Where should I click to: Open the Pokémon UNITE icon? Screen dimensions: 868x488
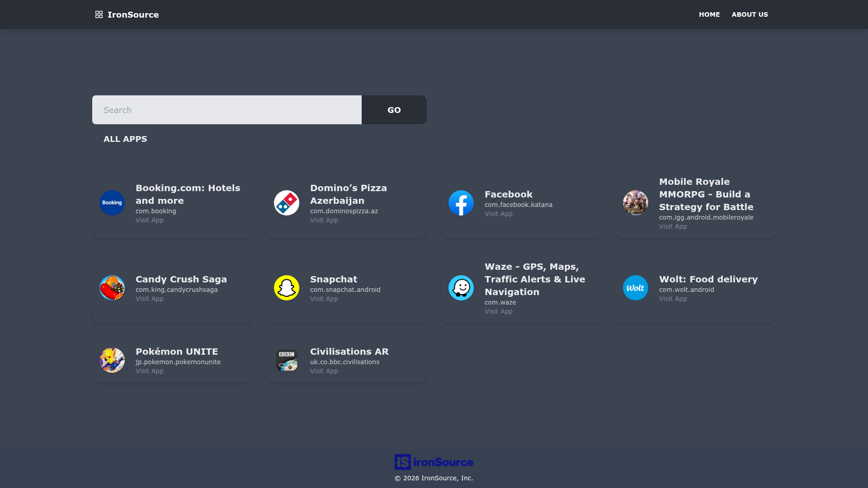click(112, 360)
